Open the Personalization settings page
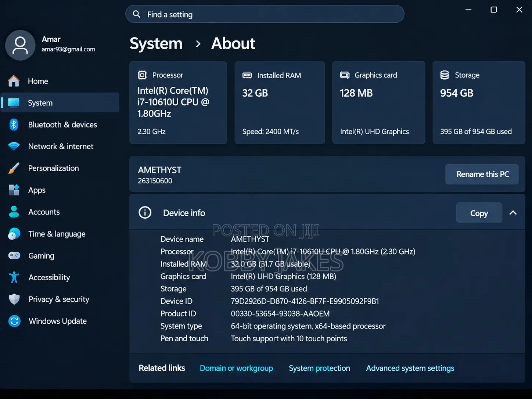The width and height of the screenshot is (532, 399). click(60, 168)
